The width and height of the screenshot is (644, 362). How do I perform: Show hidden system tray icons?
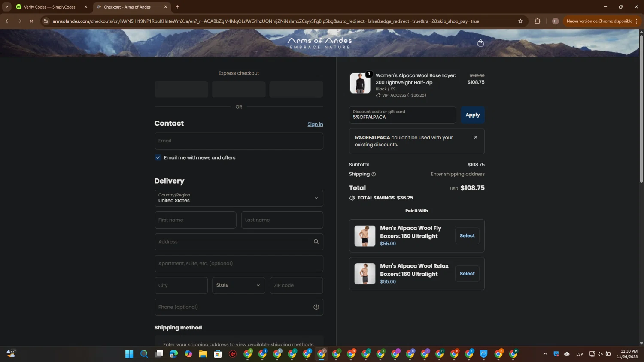tap(545, 354)
